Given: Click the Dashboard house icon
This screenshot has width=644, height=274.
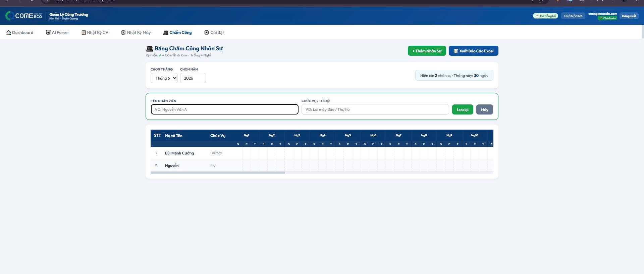Looking at the screenshot, I should coord(9,33).
